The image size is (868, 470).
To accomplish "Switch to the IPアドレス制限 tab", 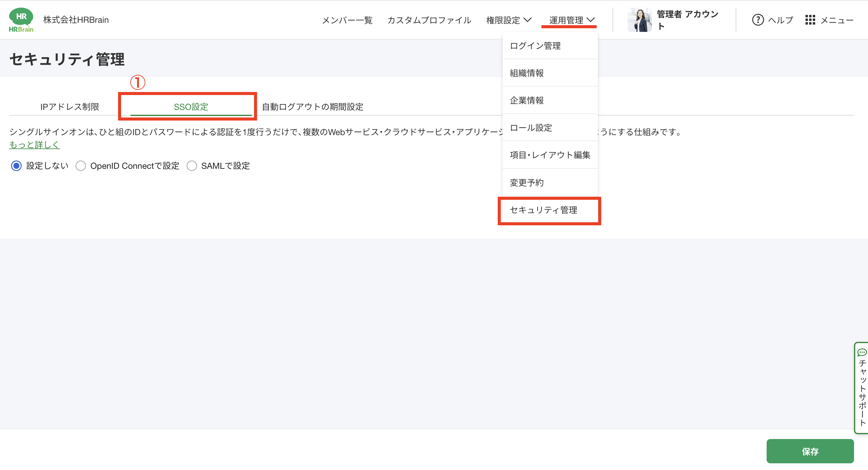I will click(70, 107).
